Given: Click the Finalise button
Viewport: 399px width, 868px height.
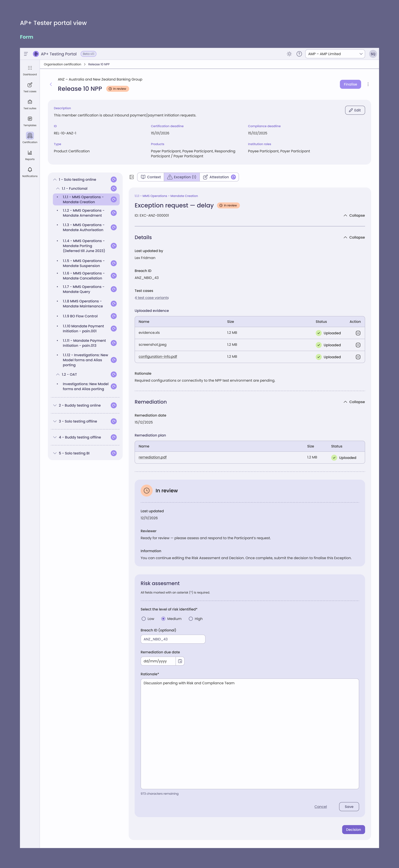Looking at the screenshot, I should (x=350, y=84).
